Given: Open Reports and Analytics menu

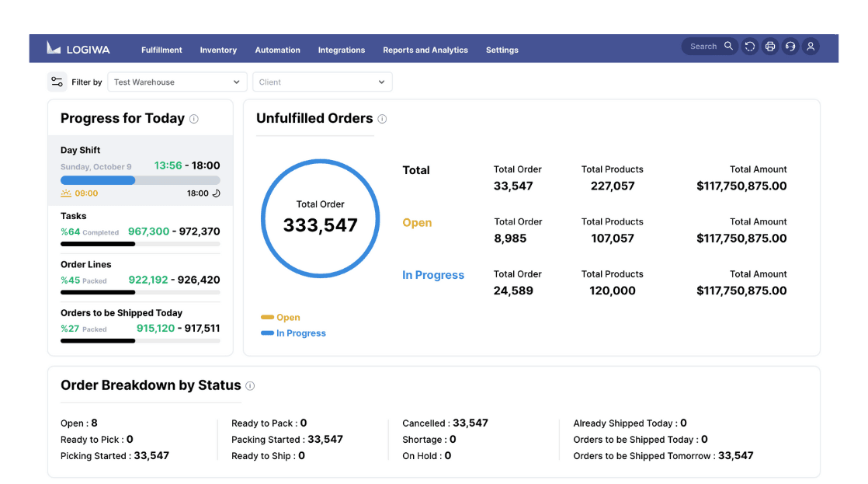Looking at the screenshot, I should [x=425, y=50].
